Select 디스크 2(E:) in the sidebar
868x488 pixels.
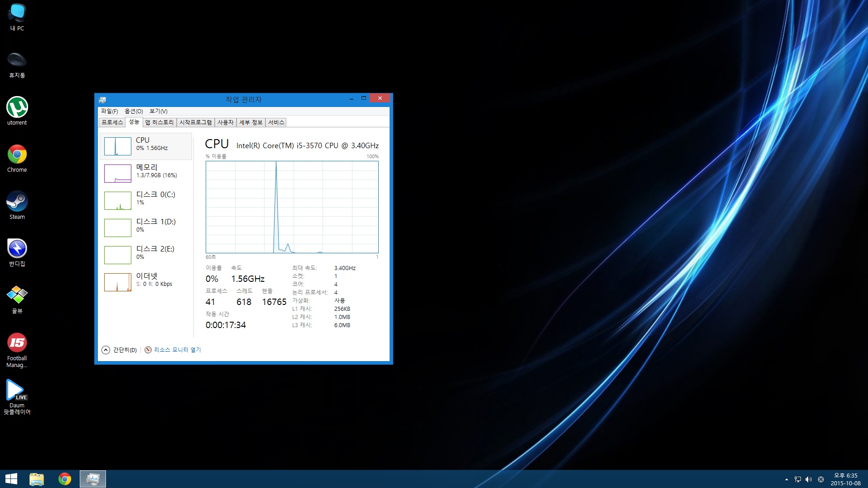146,255
